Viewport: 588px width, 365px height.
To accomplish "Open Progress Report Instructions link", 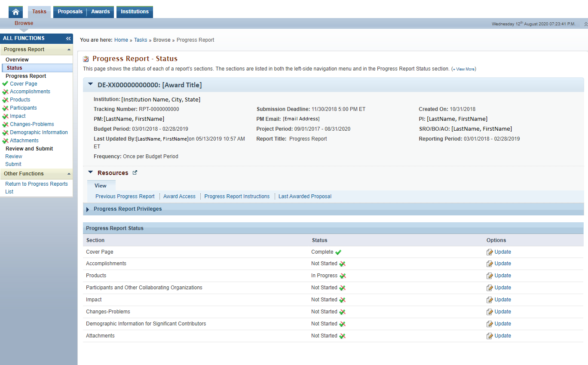I will 237,196.
